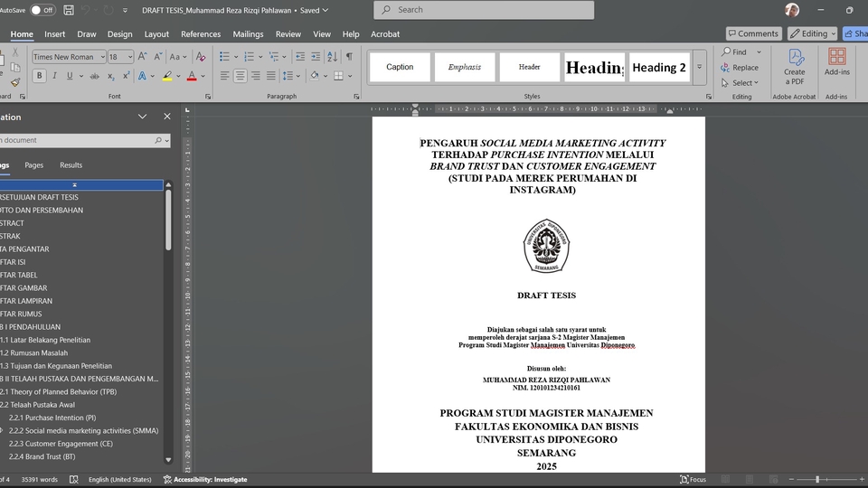This screenshot has width=868, height=488.
Task: Apply Bold formatting
Action: [x=39, y=76]
